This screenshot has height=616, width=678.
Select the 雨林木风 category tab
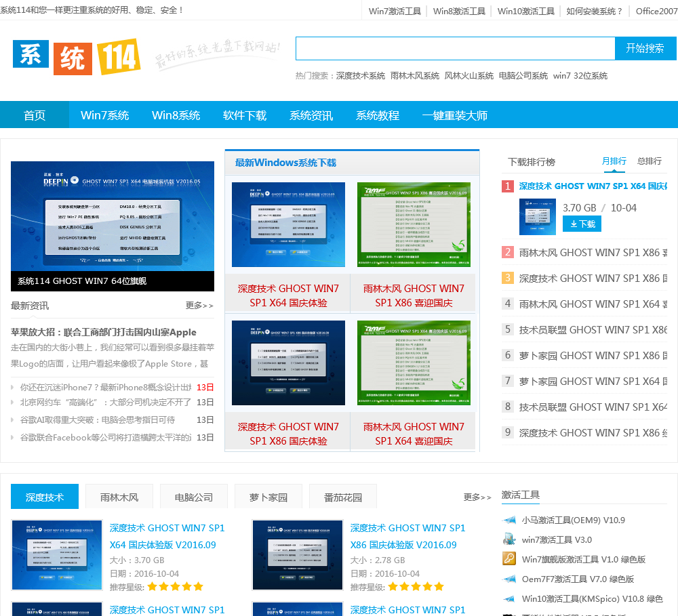[x=119, y=497]
